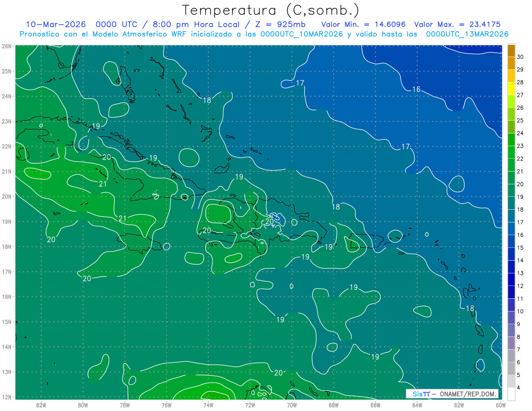
Task: Click the contour label 19 north of Hispaniola
Action: point(239,177)
